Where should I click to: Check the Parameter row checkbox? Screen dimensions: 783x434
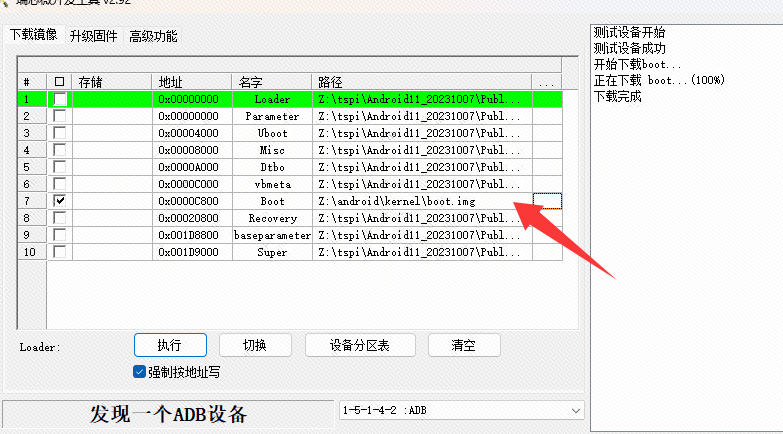[60, 116]
